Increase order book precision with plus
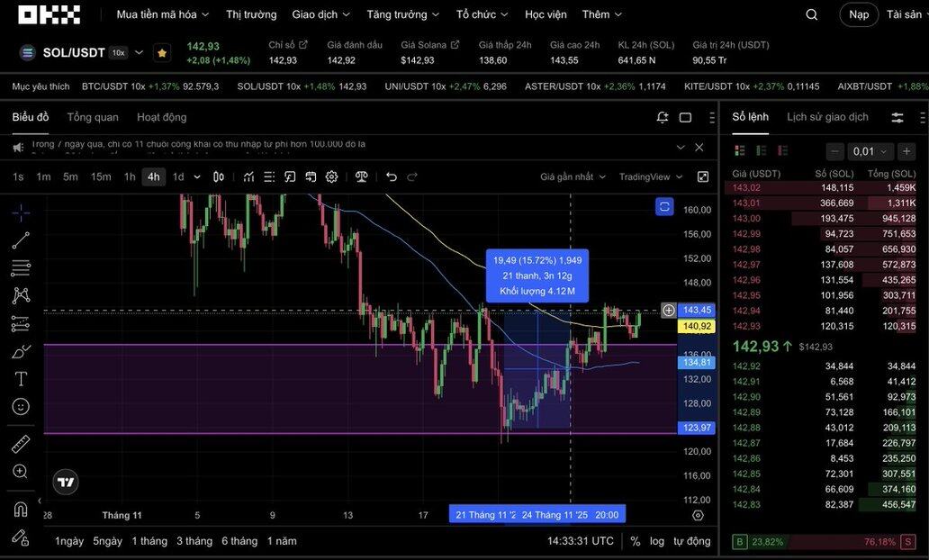This screenshot has height=560, width=929. pos(906,151)
